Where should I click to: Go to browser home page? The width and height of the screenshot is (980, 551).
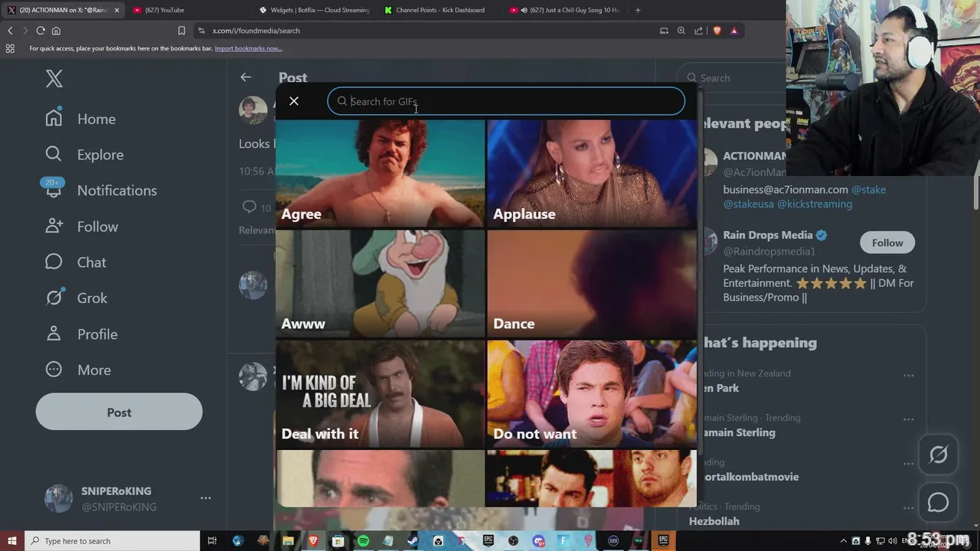pyautogui.click(x=56, y=31)
